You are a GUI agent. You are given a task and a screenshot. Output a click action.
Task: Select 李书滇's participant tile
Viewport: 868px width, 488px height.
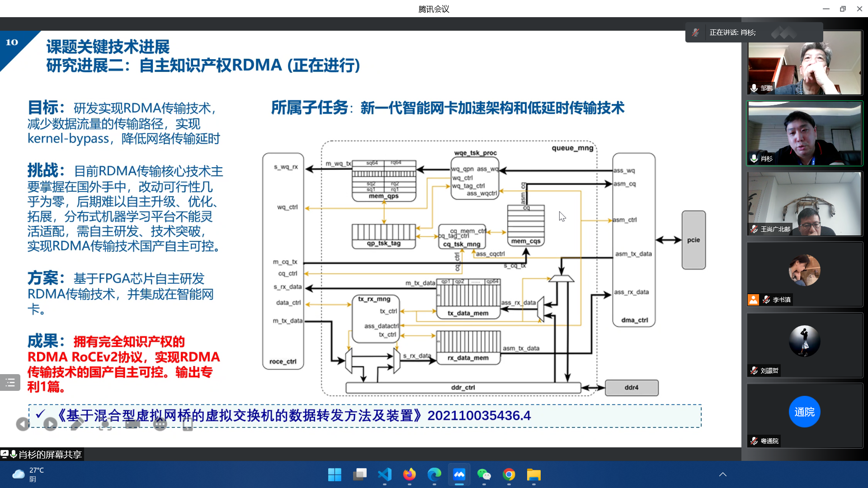coord(805,274)
